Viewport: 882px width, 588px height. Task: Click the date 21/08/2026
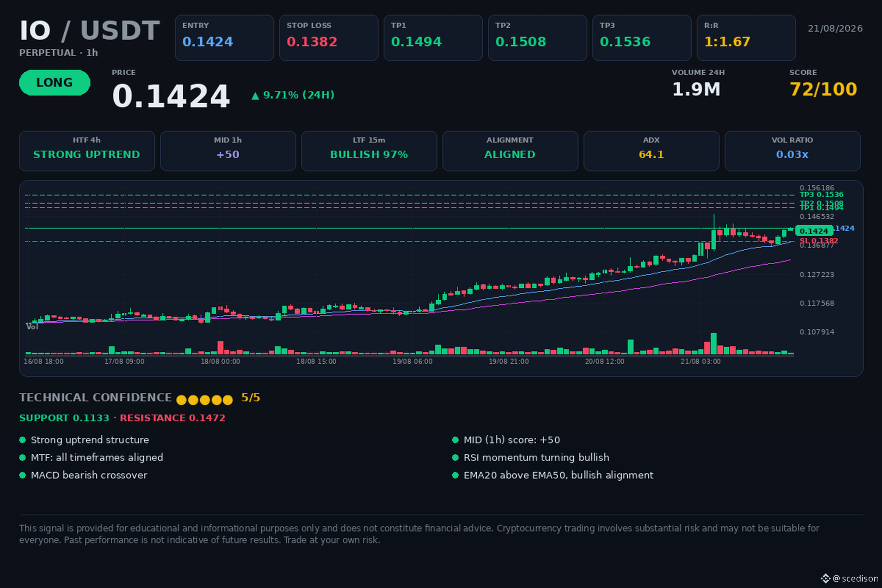(x=835, y=29)
